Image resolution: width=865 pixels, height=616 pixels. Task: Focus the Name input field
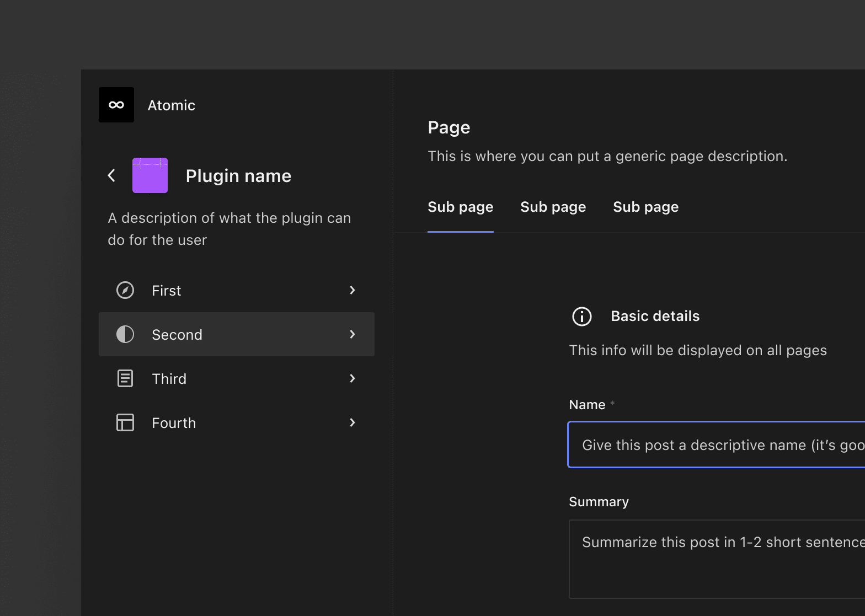click(717, 445)
